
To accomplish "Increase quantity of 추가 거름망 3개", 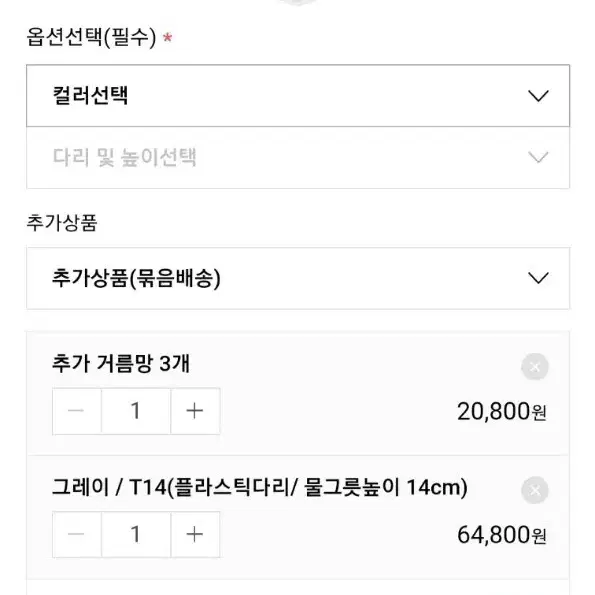I will pyautogui.click(x=195, y=411).
